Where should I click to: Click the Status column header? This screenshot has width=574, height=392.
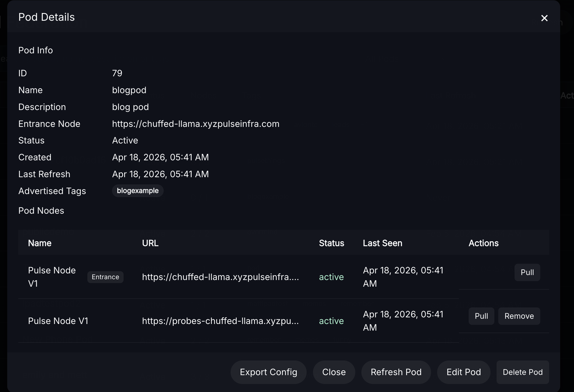point(331,243)
